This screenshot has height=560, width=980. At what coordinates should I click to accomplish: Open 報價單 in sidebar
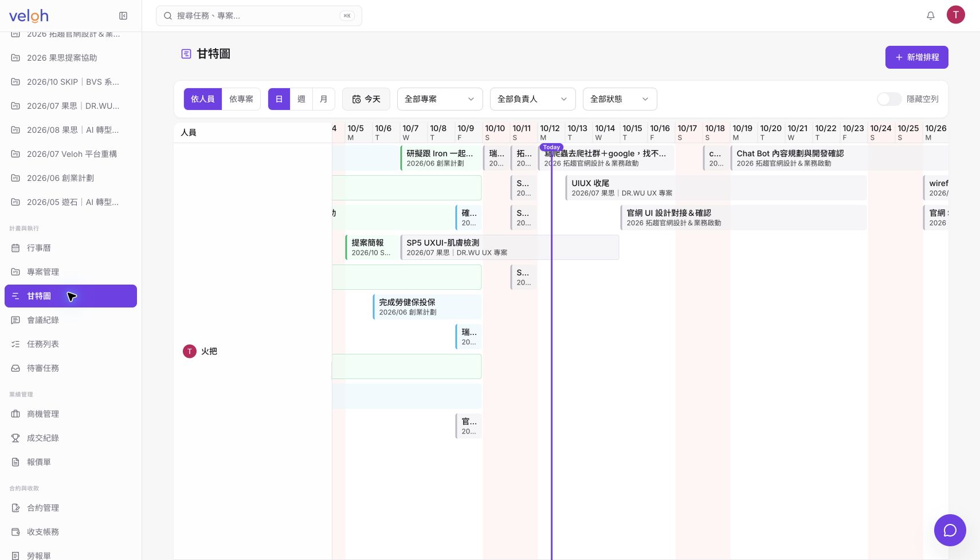click(70, 462)
